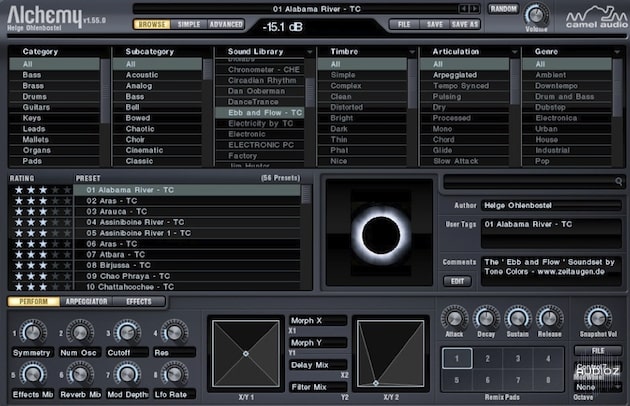The image size is (630, 406).
Task: Open the Morph X assignment field
Action: point(318,320)
